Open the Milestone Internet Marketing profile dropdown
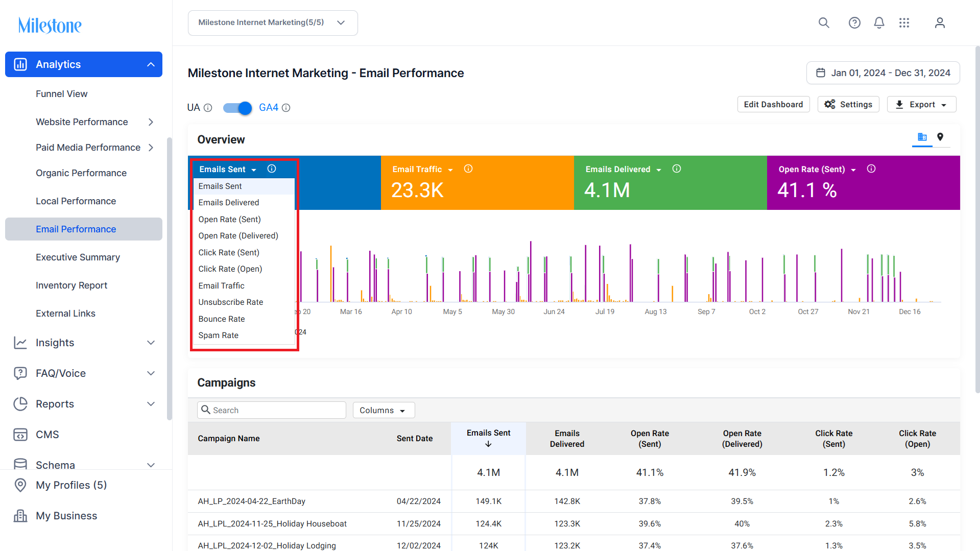This screenshot has width=980, height=551. click(273, 23)
